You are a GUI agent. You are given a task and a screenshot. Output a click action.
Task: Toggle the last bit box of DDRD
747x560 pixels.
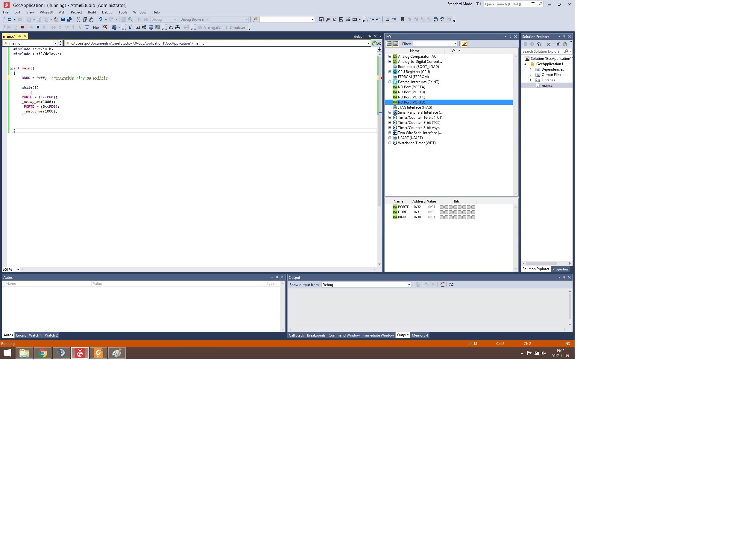473,212
